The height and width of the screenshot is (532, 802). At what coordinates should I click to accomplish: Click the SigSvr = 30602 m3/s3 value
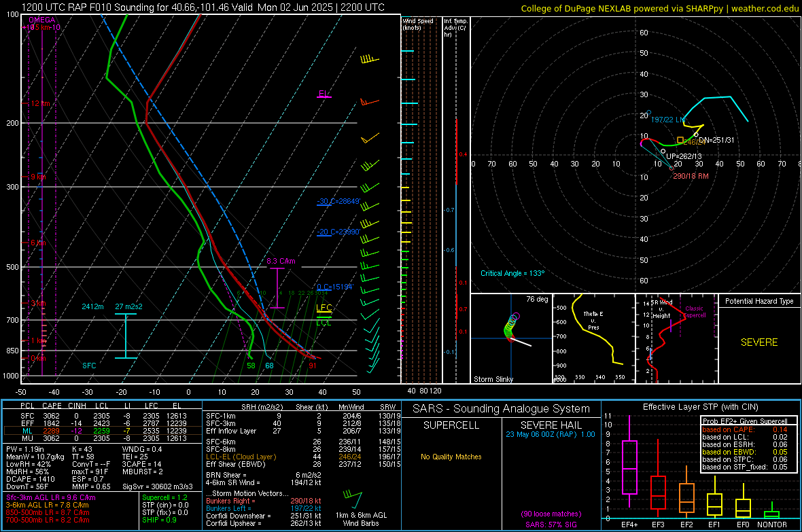click(158, 486)
